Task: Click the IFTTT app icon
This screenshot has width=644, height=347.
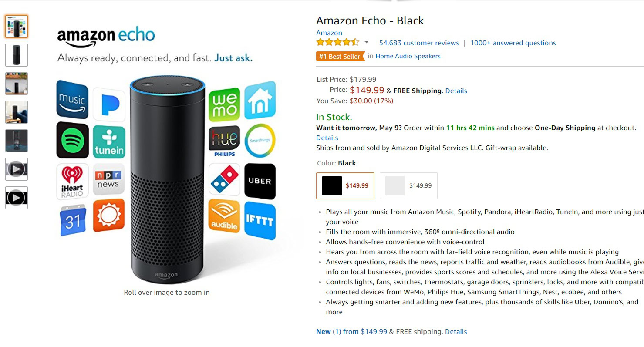Action: 260,221
